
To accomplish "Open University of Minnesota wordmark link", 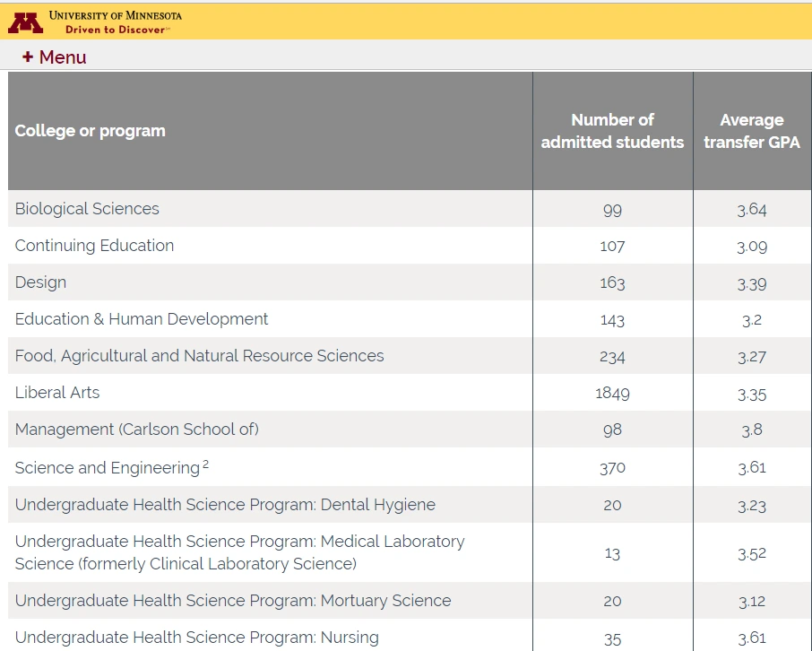I will click(x=115, y=15).
